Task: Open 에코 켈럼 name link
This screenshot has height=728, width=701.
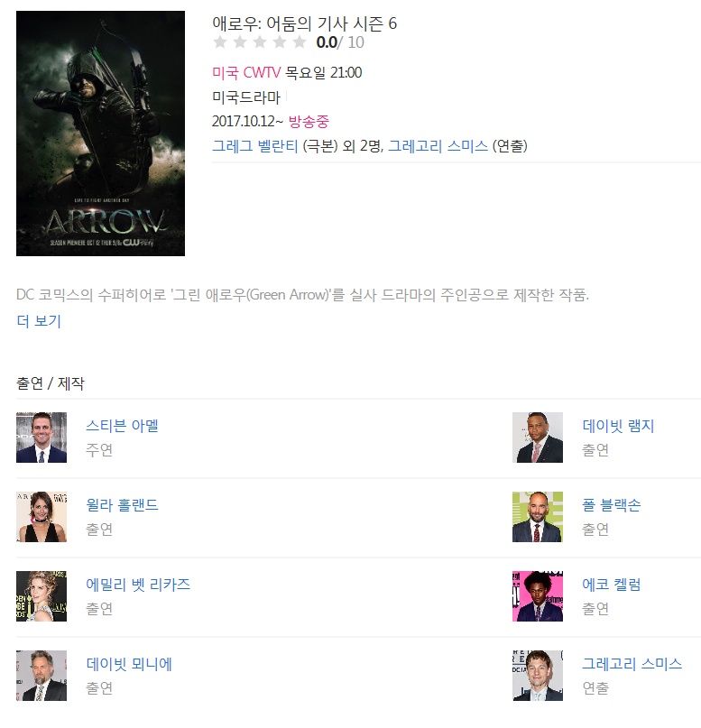Action: [612, 584]
